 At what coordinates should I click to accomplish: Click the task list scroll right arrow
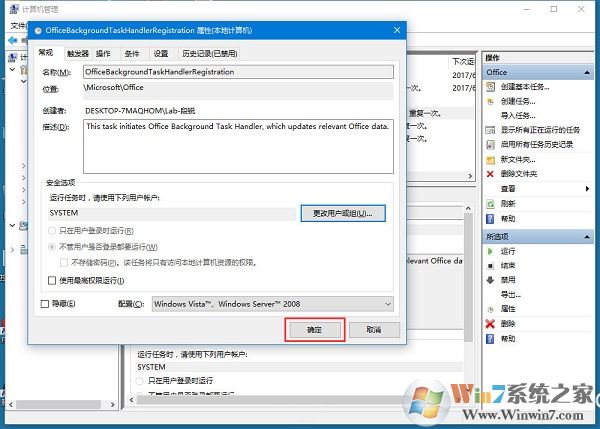coord(470,176)
